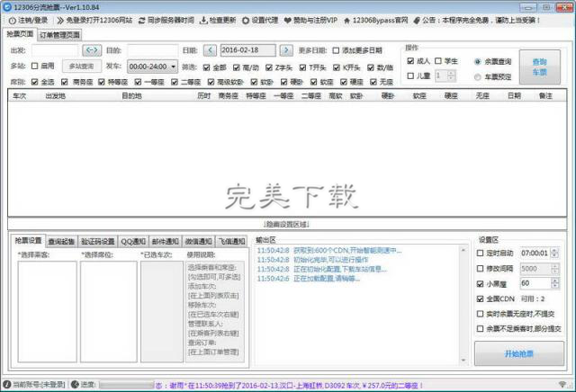This screenshot has width=576, height=392.
Task: Click 同步服务器时间 sync icon
Action: [141, 21]
